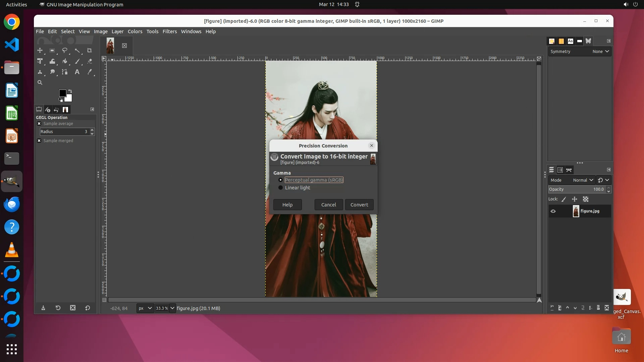Select the Zoom magnifier tool
The height and width of the screenshot is (362, 644).
click(x=40, y=82)
